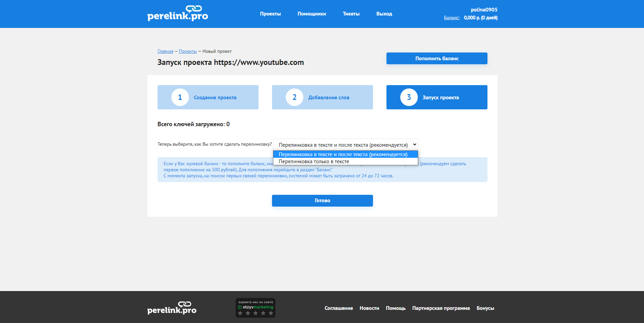Click the perelink.pro logo in header

[178, 13]
